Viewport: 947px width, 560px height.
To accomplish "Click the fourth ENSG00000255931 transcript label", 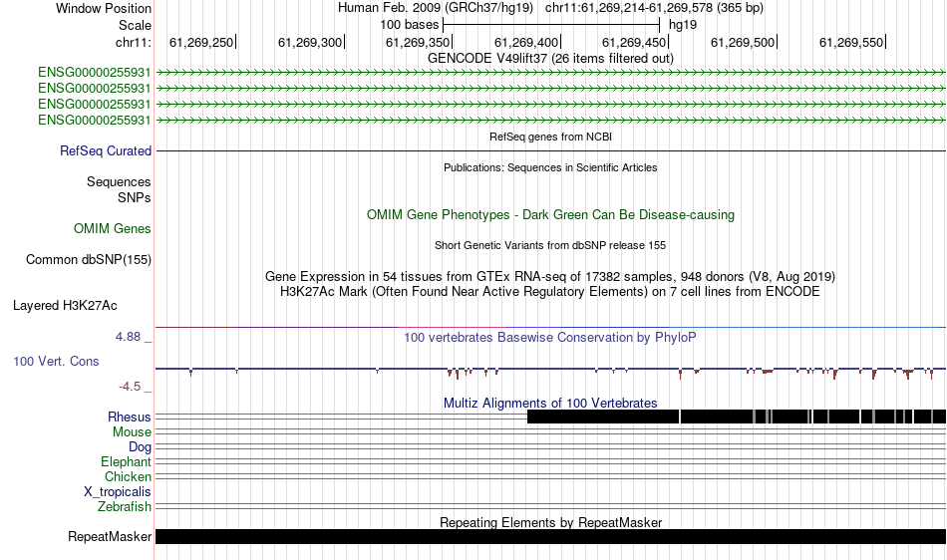I will point(95,121).
